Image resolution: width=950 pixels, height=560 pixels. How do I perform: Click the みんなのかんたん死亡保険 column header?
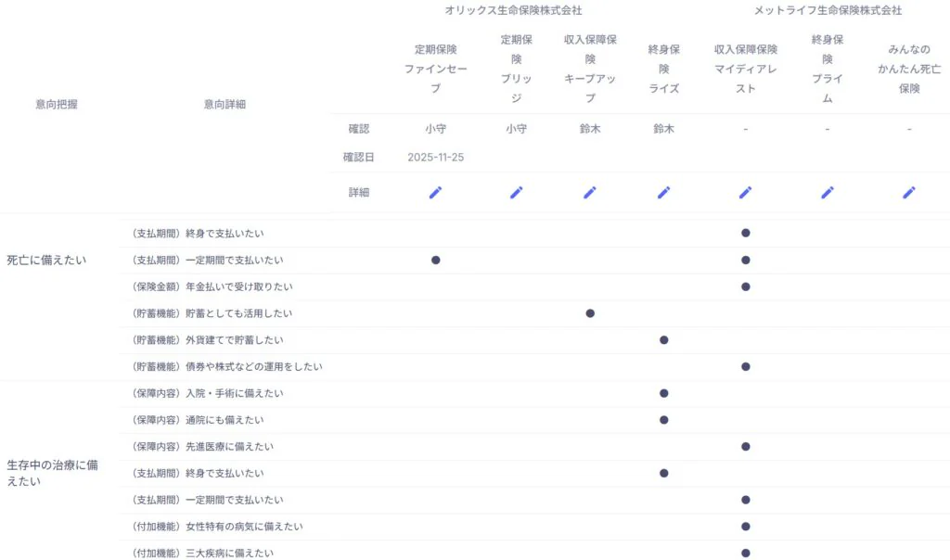pos(909,69)
